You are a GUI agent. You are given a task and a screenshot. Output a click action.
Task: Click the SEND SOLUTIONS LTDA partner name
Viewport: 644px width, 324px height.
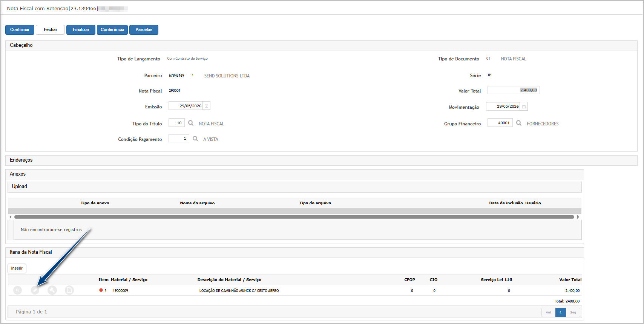coord(227,76)
